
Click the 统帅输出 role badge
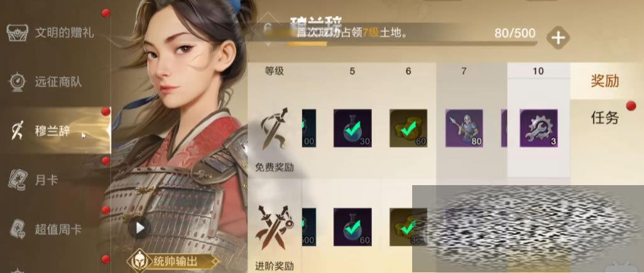click(x=173, y=260)
